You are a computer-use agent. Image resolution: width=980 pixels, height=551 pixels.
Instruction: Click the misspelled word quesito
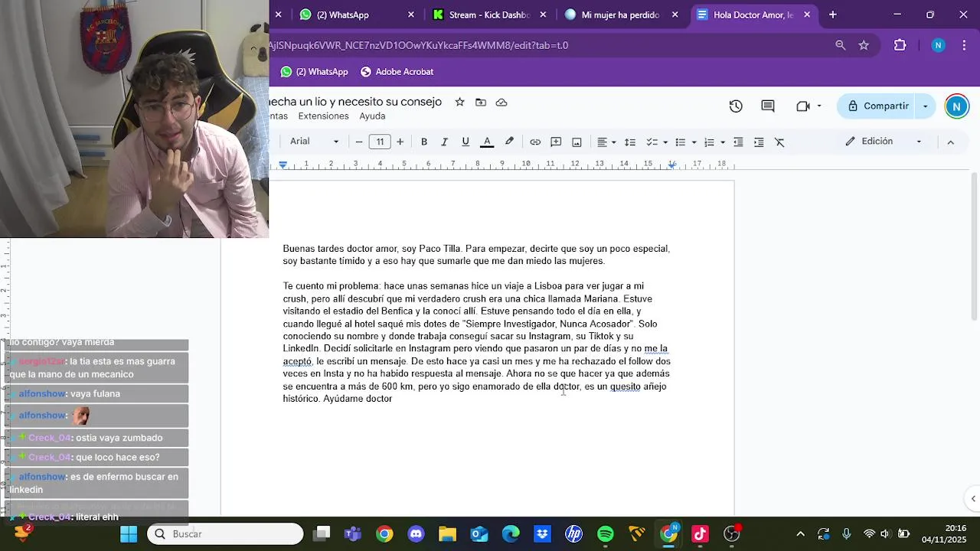coord(625,386)
